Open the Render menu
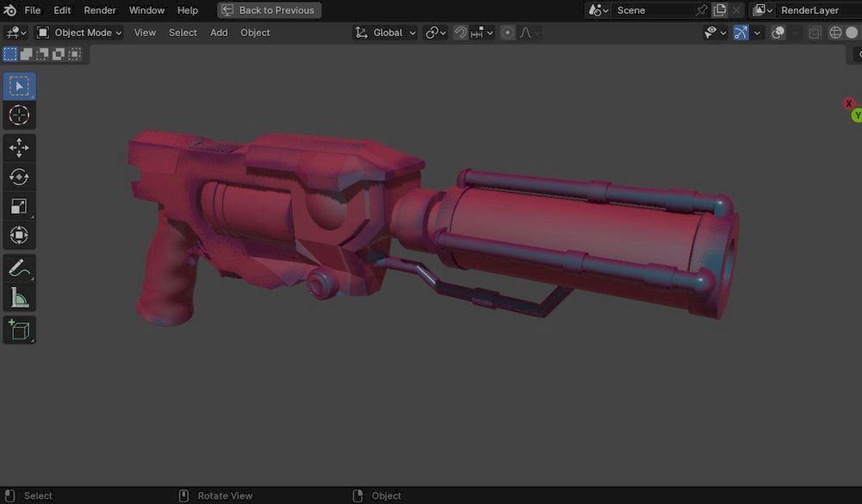The height and width of the screenshot is (504, 862). [x=100, y=10]
